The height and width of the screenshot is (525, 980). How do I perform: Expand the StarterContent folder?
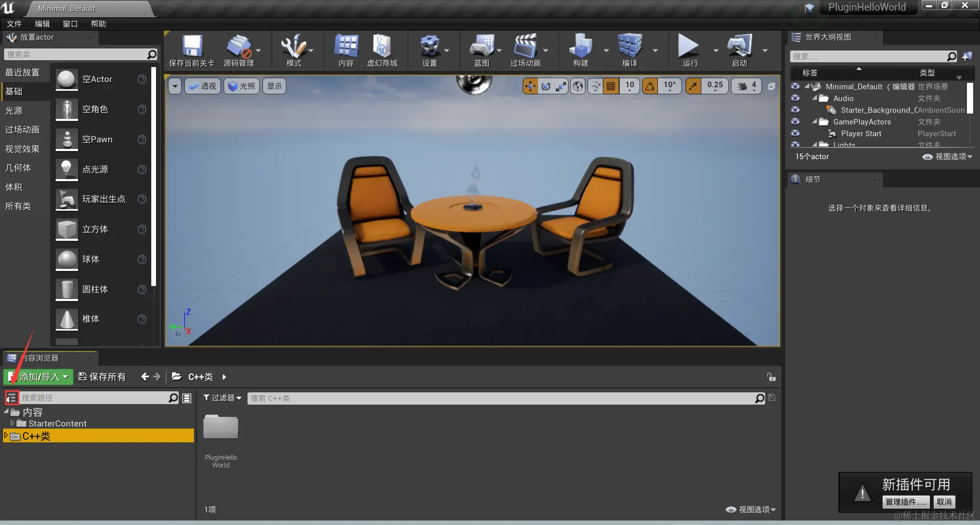12,423
